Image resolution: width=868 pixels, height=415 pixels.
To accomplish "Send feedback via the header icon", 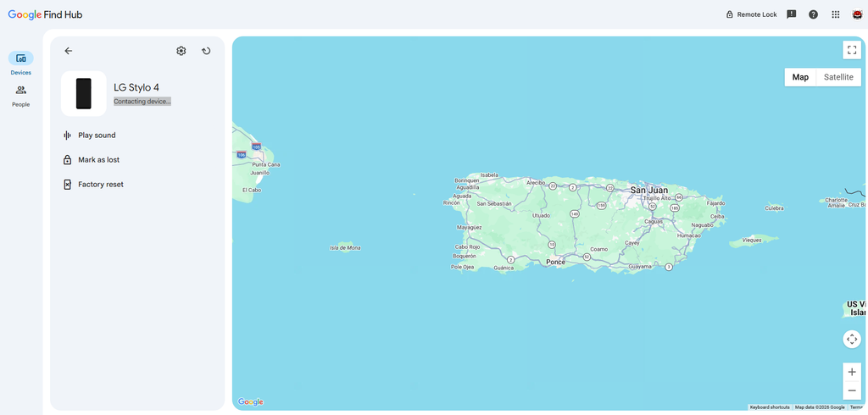I will [792, 14].
